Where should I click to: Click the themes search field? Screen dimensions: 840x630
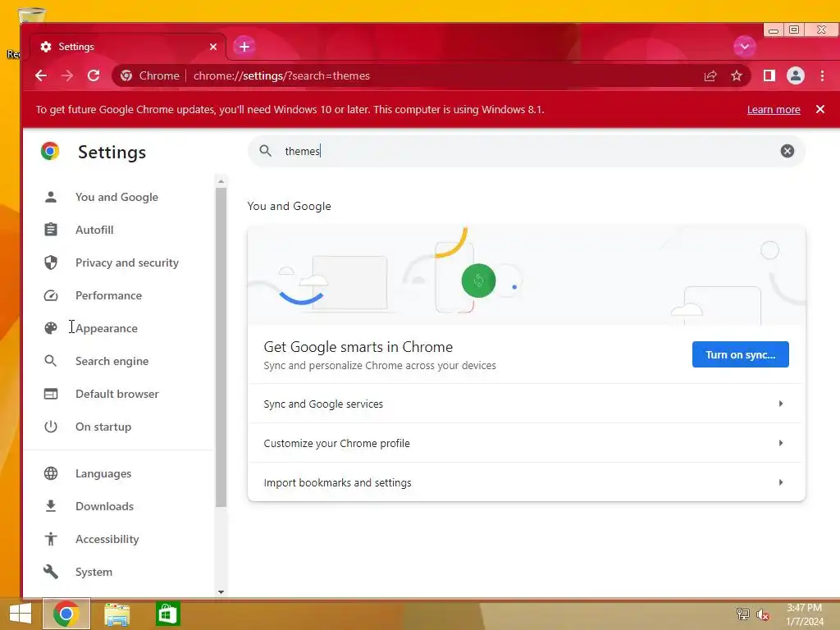[x=526, y=151]
